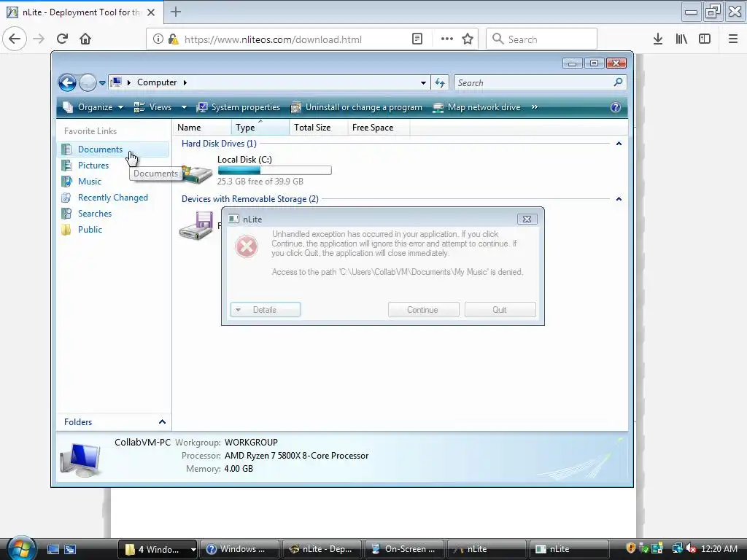
Task: Click the security shield tray icon
Action: (631, 548)
